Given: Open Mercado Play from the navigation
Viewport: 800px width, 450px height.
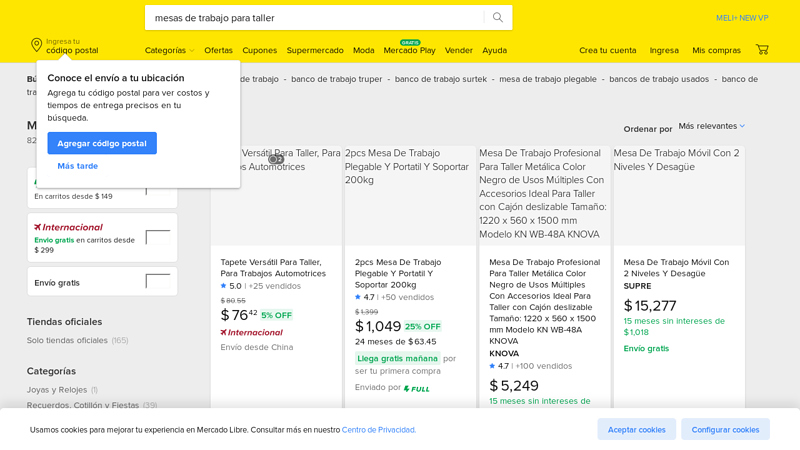Looking at the screenshot, I should tap(409, 50).
